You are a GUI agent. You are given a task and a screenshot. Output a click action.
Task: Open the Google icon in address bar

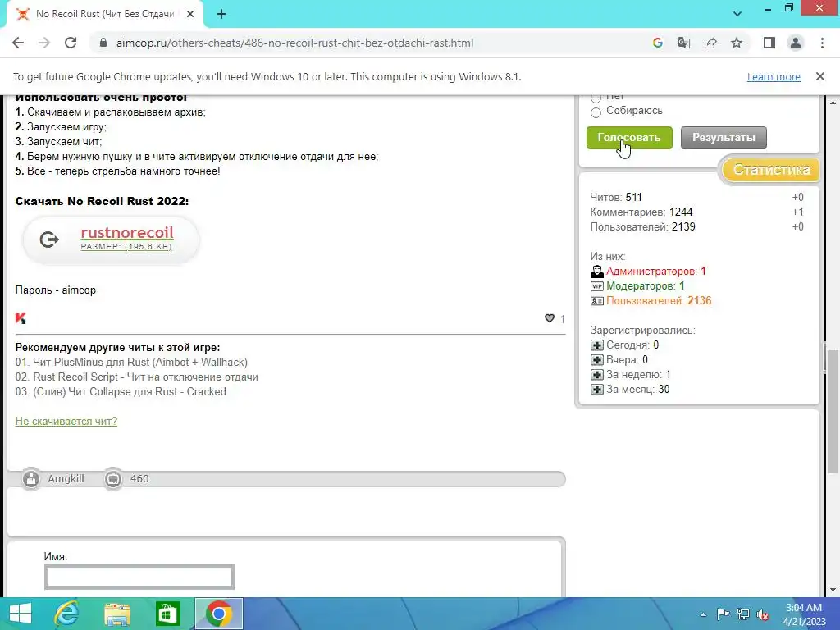point(657,43)
